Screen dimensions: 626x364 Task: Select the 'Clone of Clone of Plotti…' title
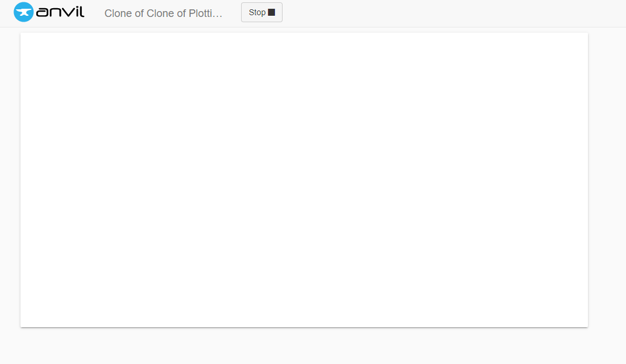[163, 13]
